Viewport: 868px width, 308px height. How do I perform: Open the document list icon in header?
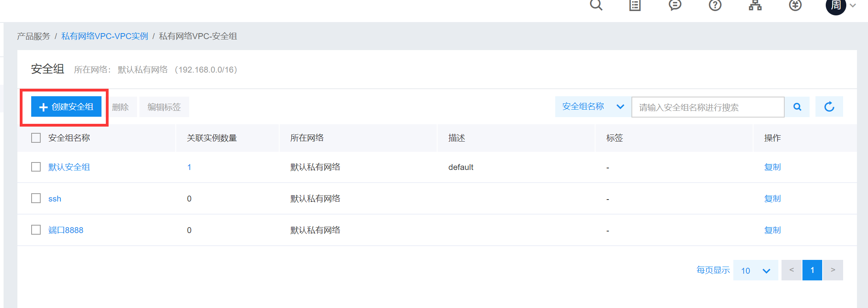[635, 5]
